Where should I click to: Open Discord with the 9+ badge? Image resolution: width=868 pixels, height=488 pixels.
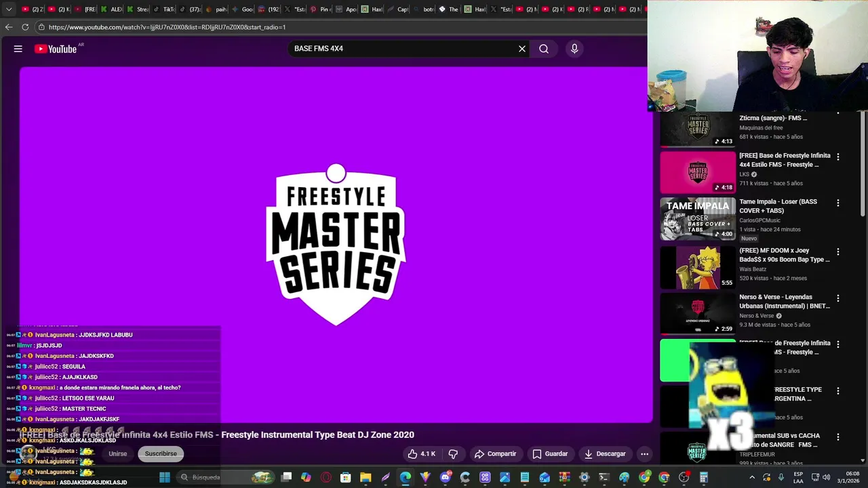click(446, 477)
